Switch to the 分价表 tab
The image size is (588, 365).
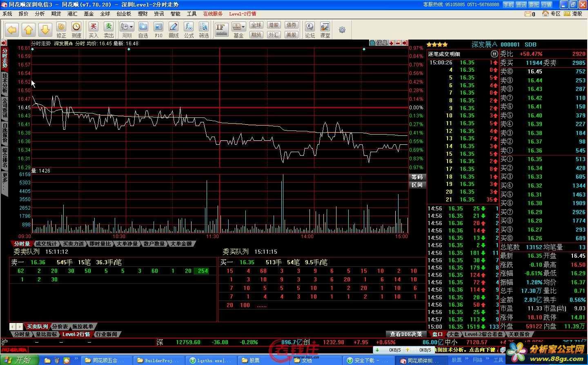click(x=60, y=327)
